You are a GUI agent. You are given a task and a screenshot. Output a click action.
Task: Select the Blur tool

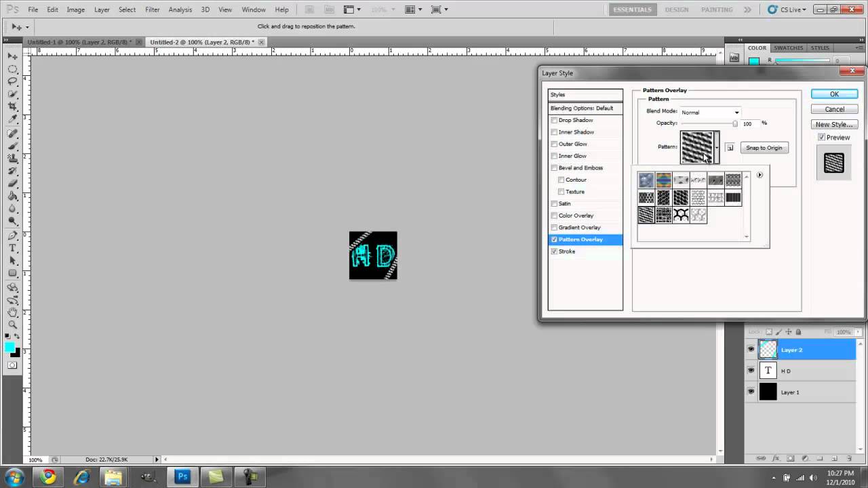13,209
